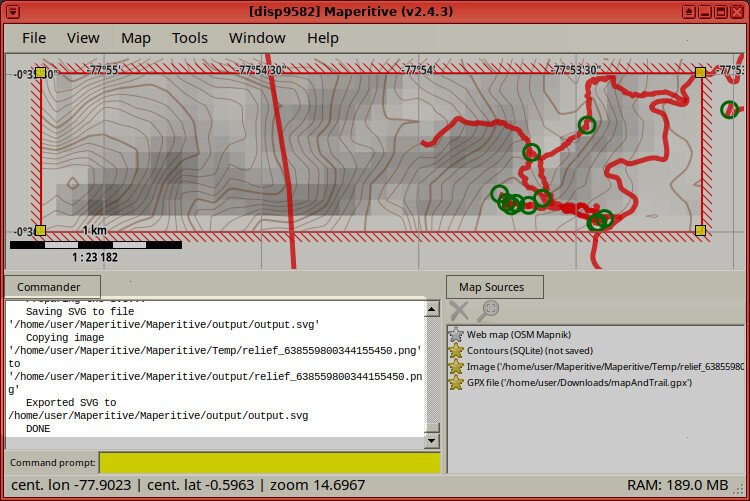Open the Tools menu
Viewport: 750px width, 501px height.
190,38
